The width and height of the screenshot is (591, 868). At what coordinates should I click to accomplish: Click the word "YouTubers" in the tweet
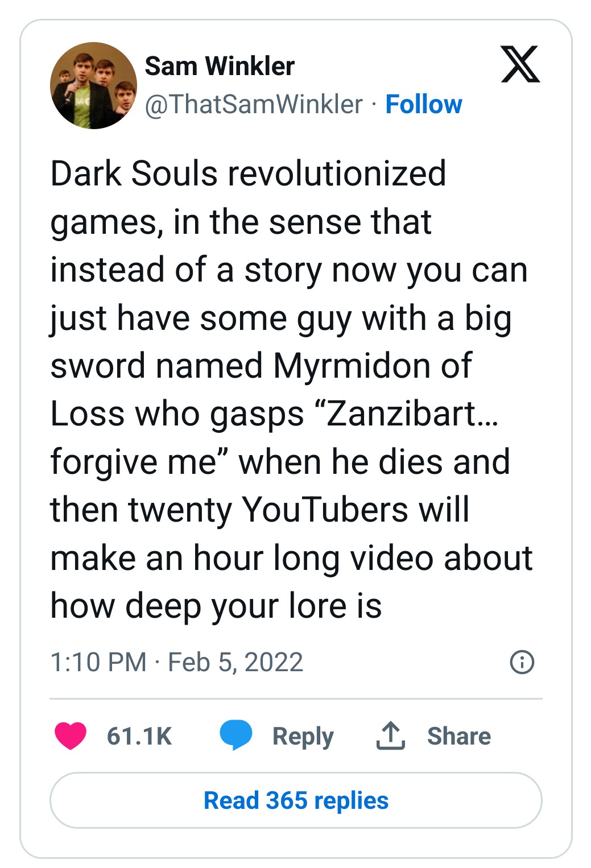[x=325, y=510]
